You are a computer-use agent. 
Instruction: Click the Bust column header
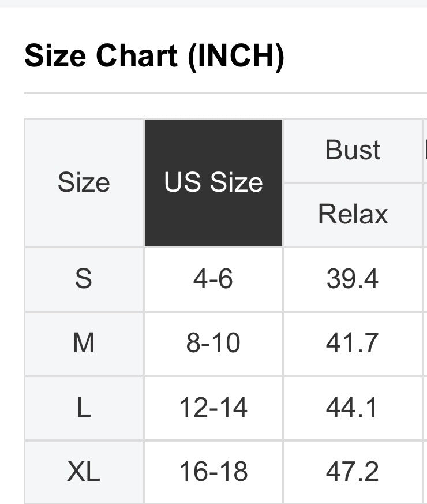(353, 150)
